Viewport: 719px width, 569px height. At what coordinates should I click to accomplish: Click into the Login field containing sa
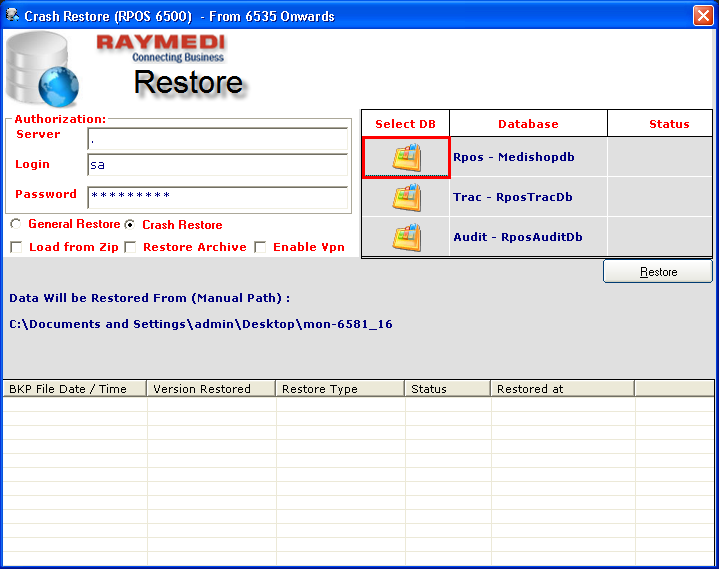(217, 165)
